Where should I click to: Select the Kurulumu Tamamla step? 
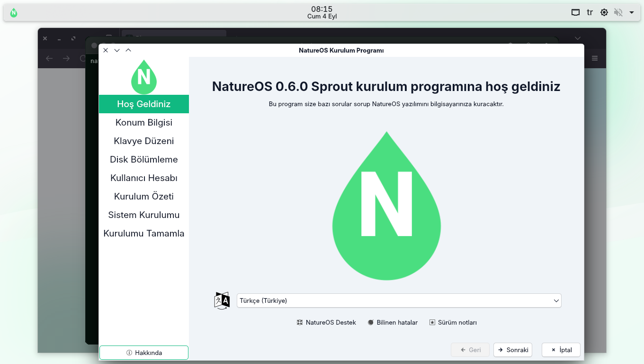click(144, 233)
